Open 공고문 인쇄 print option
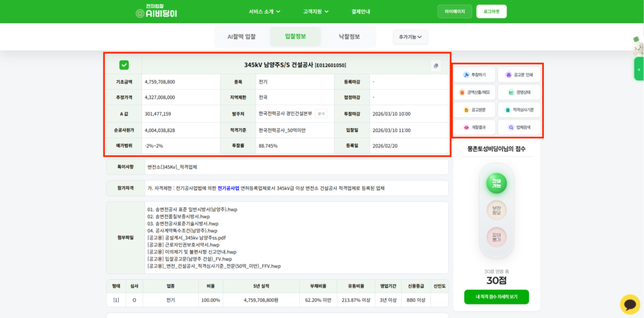This screenshot has height=318, width=644. (519, 75)
